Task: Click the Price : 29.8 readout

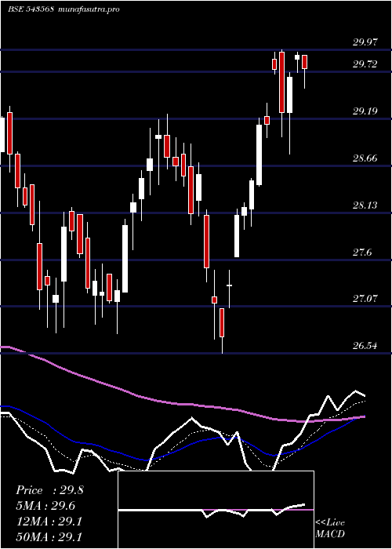Action: (49, 490)
